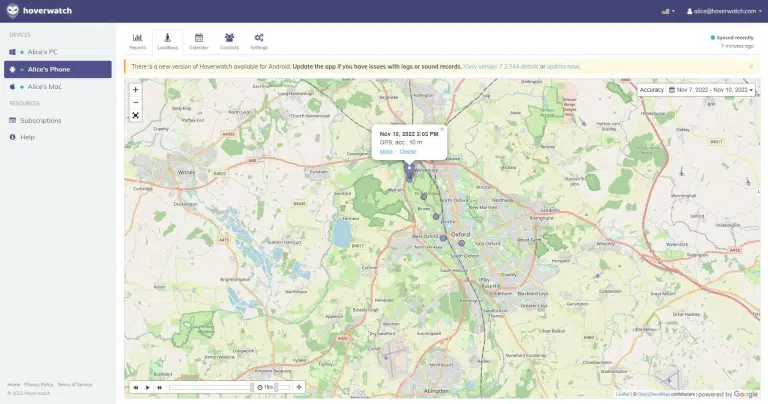Open the Calendar icon in toolbar
This screenshot has width=768, height=404.
[x=198, y=40]
